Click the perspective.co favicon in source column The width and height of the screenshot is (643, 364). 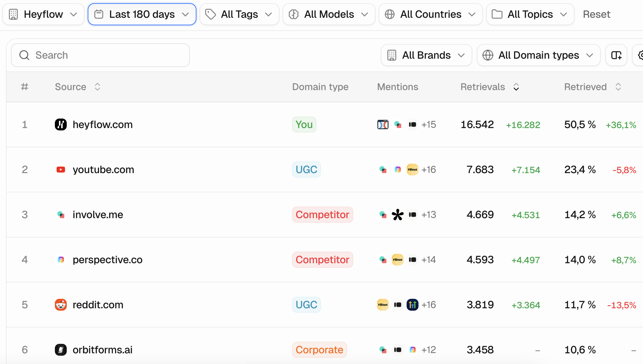(x=61, y=260)
